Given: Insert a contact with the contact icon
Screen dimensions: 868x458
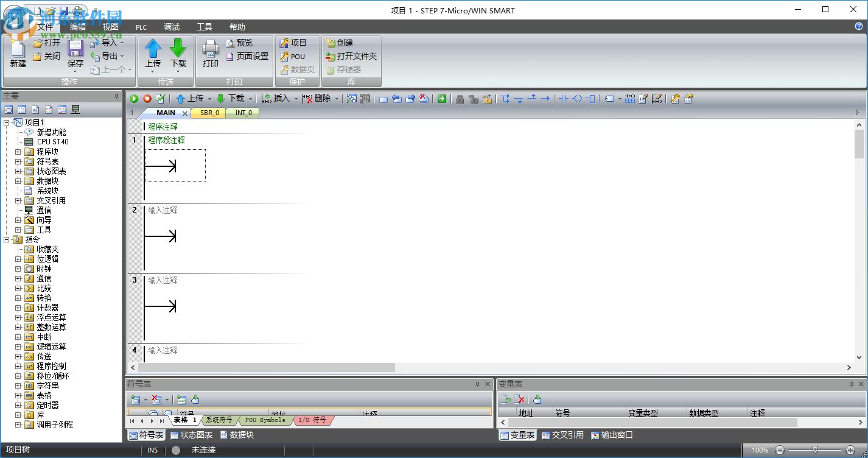Looking at the screenshot, I should tap(563, 99).
